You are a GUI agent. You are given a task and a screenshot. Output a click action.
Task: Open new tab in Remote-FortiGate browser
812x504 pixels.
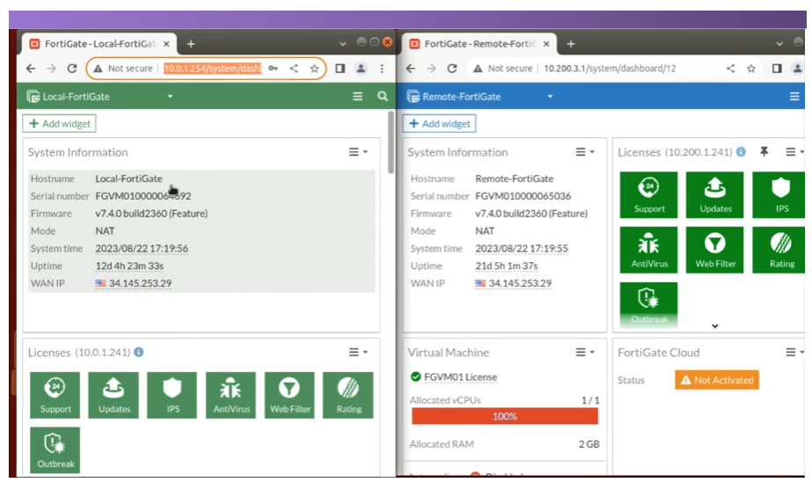pyautogui.click(x=571, y=44)
